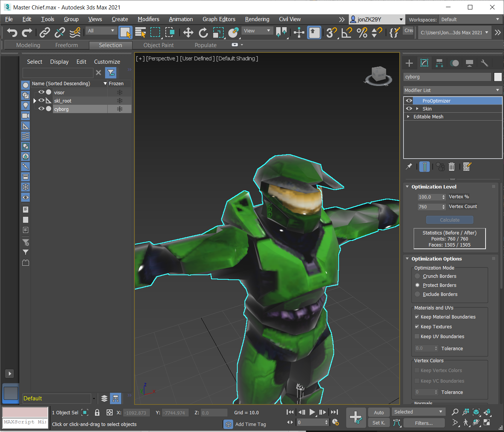Collapse Optimization Level rollout

[x=407, y=187]
